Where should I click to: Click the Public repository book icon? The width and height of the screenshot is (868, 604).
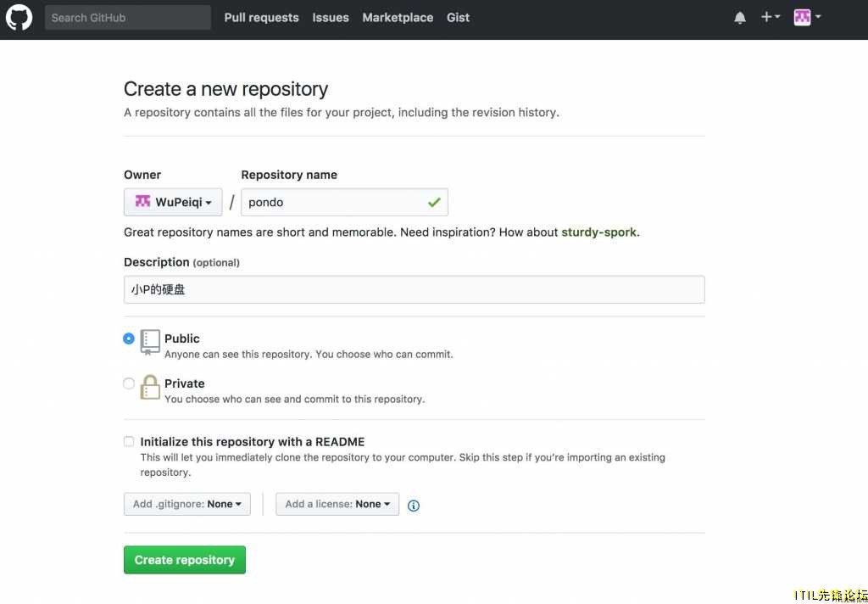[x=150, y=342]
